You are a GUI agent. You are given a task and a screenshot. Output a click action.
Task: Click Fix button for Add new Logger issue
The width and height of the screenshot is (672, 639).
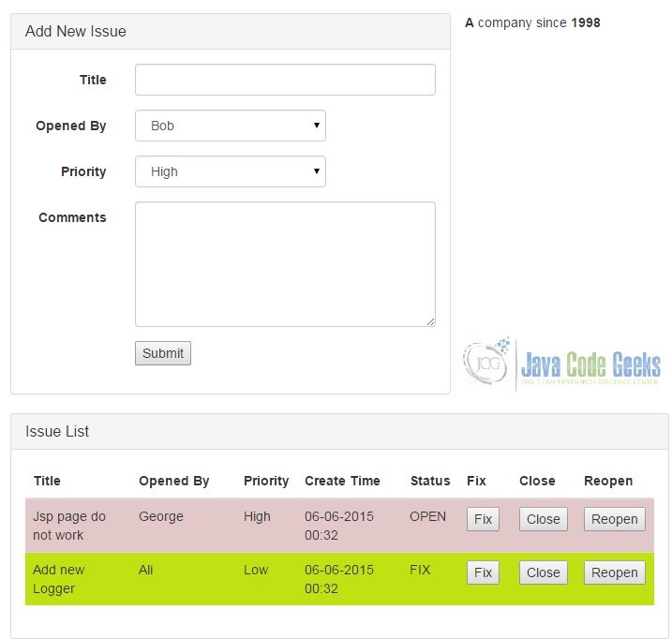tap(483, 572)
